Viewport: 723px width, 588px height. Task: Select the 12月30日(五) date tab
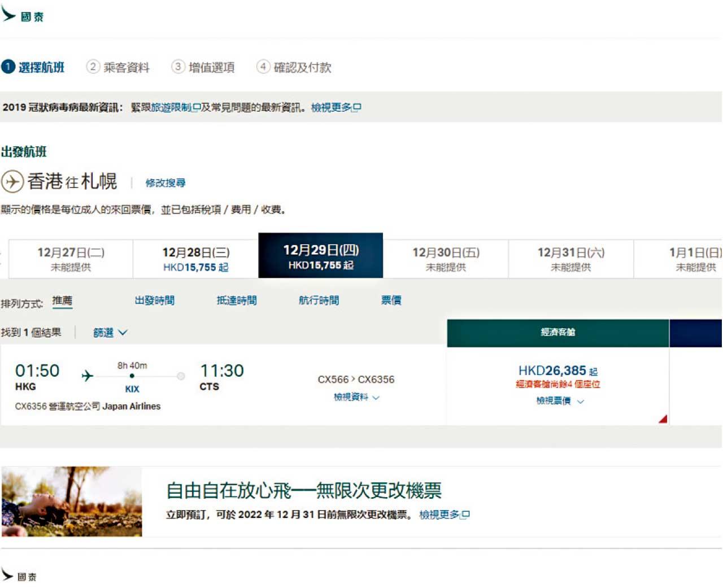446,259
